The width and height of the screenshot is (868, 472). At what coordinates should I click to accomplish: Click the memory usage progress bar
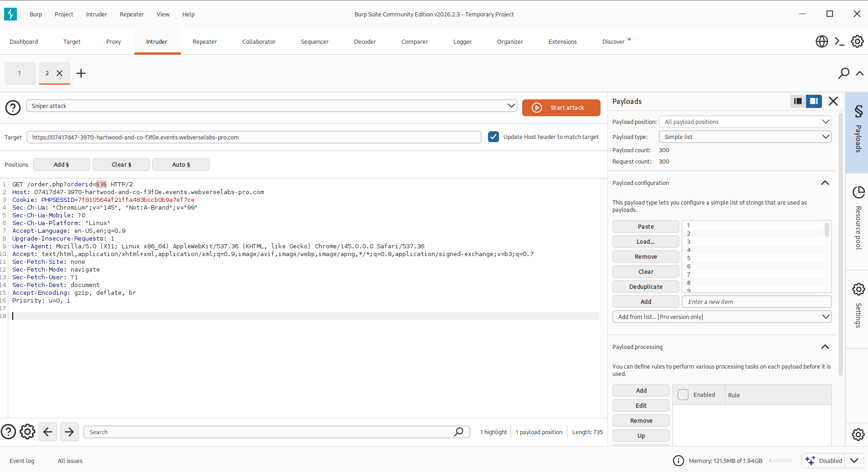tap(781, 461)
